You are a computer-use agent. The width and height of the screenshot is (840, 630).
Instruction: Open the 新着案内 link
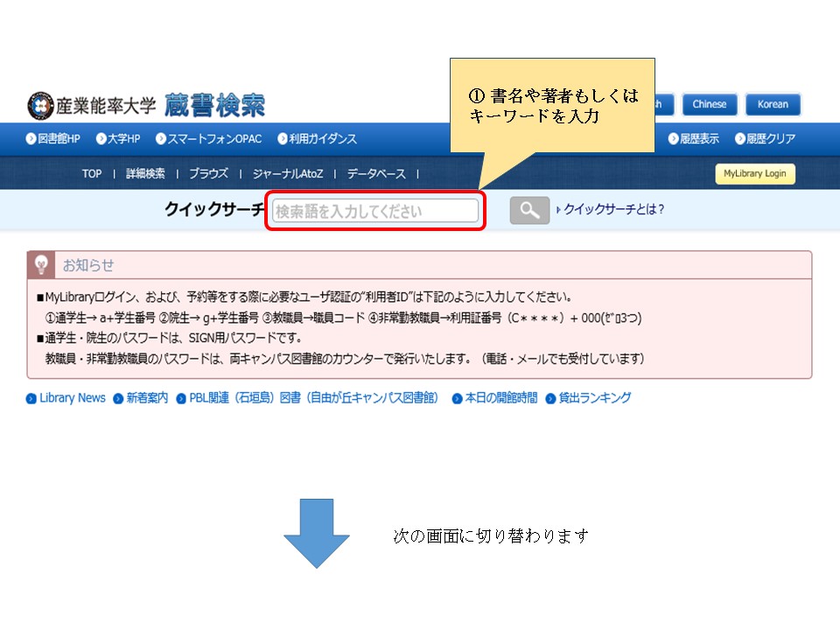pyautogui.click(x=141, y=398)
